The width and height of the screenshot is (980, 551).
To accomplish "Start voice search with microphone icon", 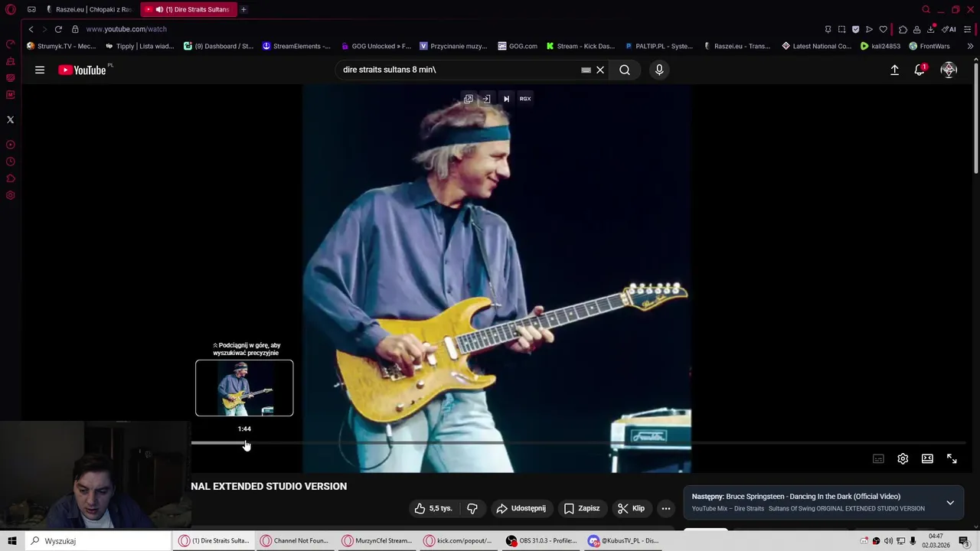I will [x=659, y=70].
